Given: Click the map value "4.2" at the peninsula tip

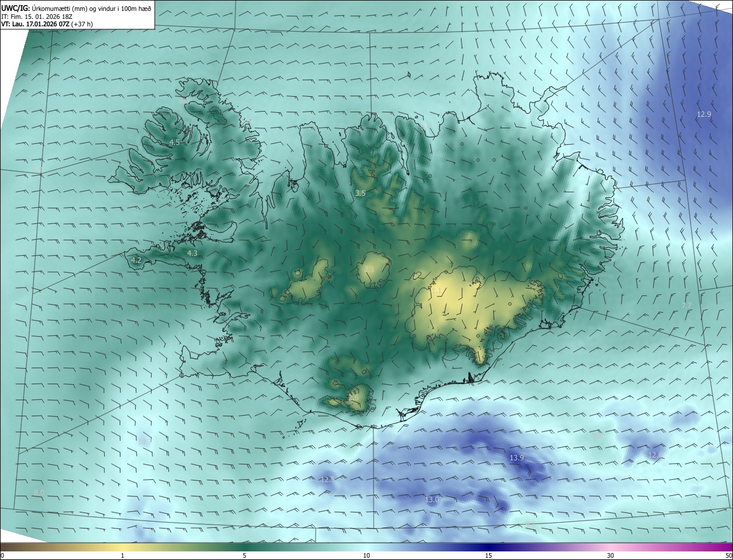Looking at the screenshot, I should tap(136, 260).
